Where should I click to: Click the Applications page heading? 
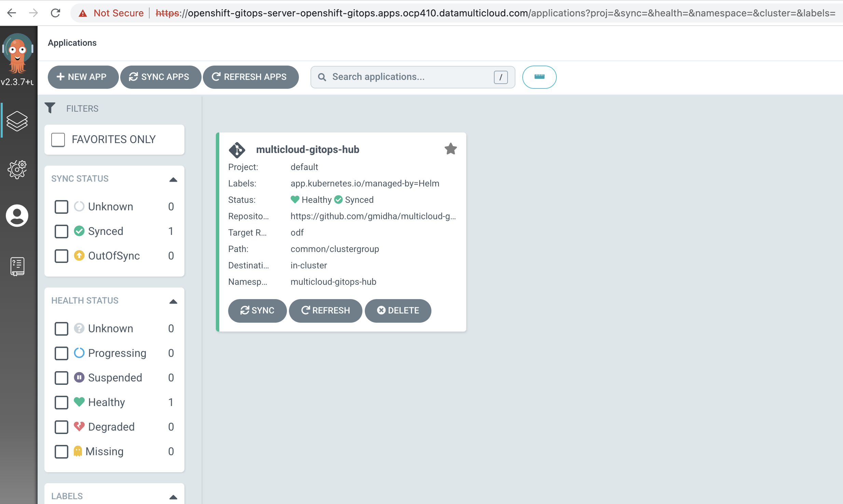[72, 43]
